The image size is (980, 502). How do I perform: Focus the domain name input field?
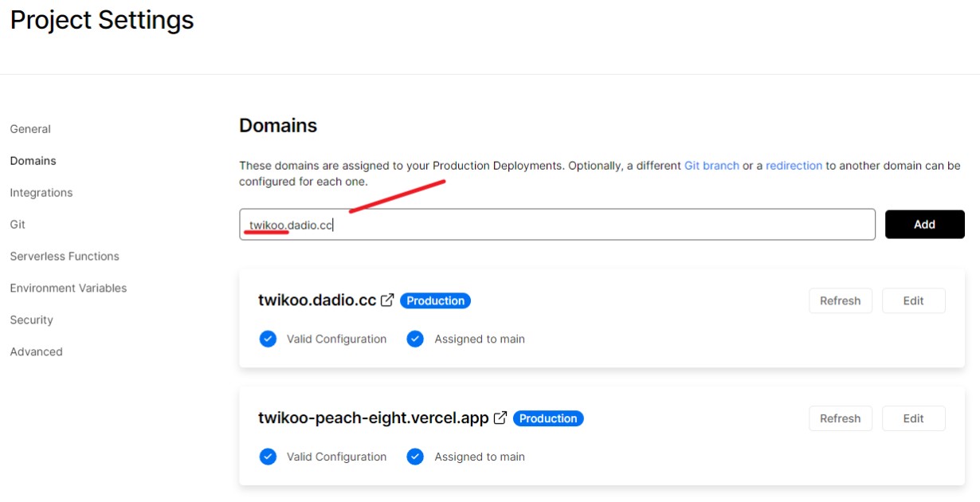pyautogui.click(x=557, y=225)
